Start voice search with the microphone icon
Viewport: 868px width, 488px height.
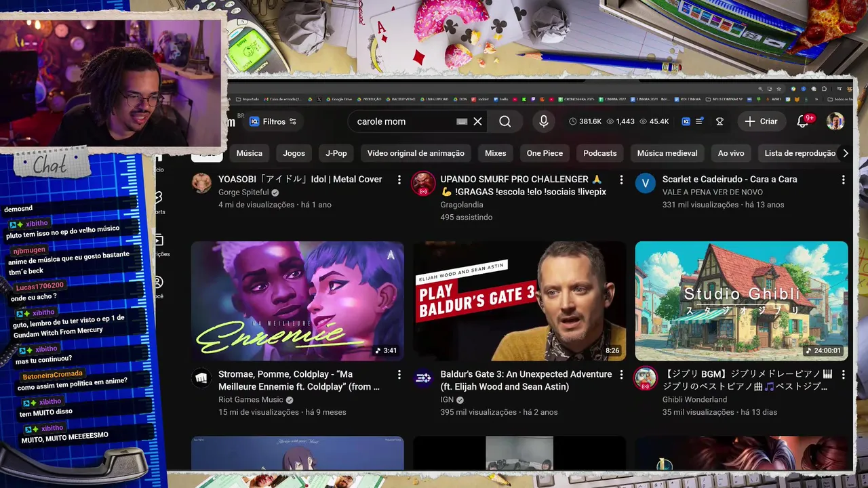click(x=543, y=121)
